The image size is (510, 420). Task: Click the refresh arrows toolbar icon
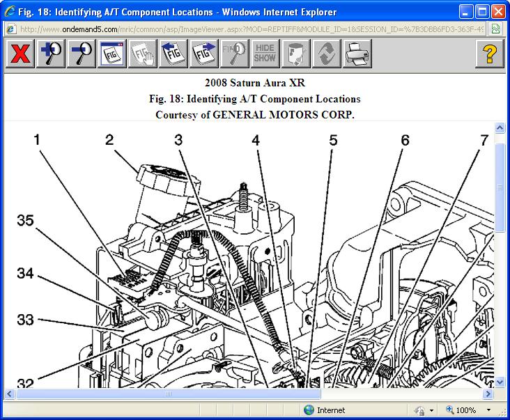tap(326, 54)
